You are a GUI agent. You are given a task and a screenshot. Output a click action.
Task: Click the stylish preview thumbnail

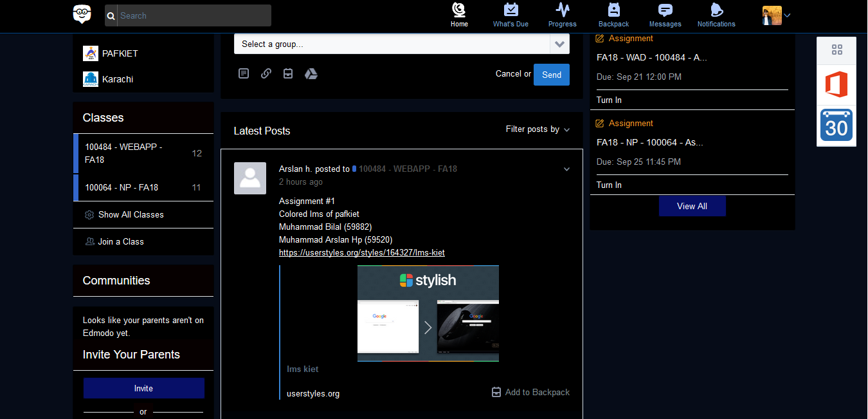pos(428,313)
